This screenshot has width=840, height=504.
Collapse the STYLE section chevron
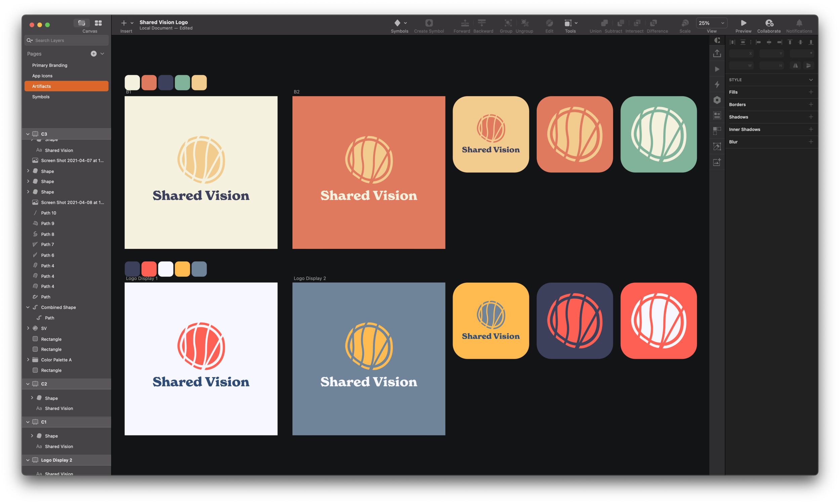(x=811, y=80)
